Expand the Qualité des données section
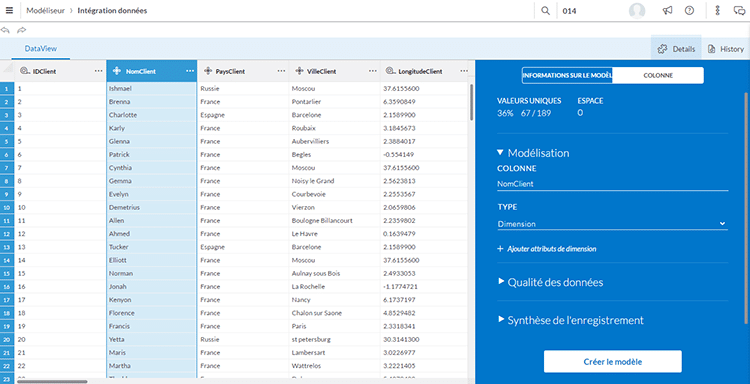750x384 pixels. coord(501,282)
